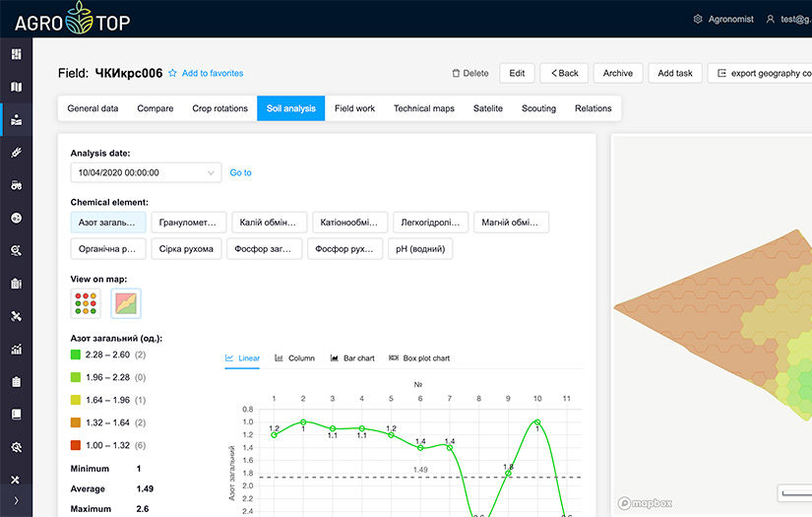This screenshot has height=517, width=812.
Task: Select Грануломет… chemical element
Action: (189, 223)
